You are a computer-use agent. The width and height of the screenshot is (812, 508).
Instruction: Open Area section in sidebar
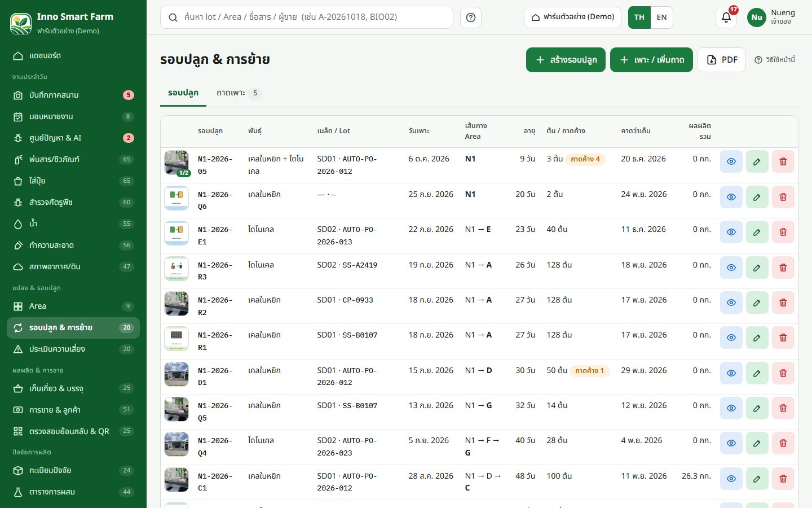(73, 306)
